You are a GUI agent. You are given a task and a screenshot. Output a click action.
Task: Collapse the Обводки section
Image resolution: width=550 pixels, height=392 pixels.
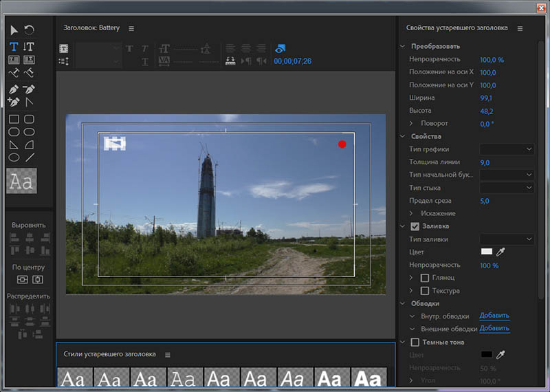coord(403,303)
